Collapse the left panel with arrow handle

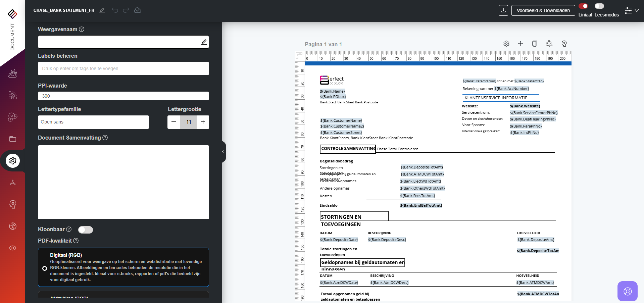223,152
